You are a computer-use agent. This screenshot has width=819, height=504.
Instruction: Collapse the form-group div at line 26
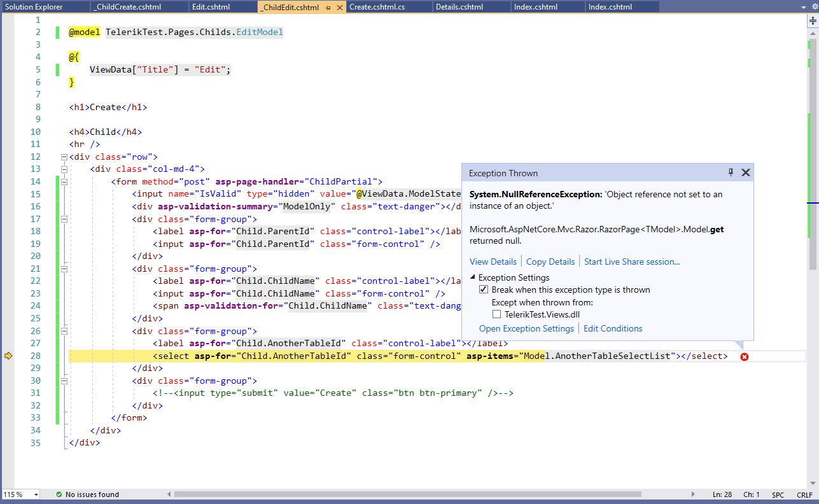click(x=64, y=331)
